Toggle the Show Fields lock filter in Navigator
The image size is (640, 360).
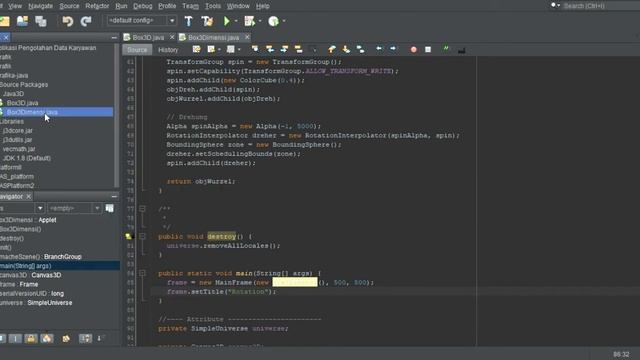[x=31, y=338]
